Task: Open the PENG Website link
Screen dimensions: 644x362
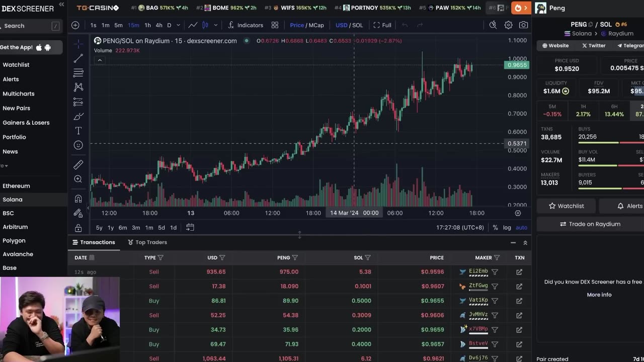Action: coord(555,45)
